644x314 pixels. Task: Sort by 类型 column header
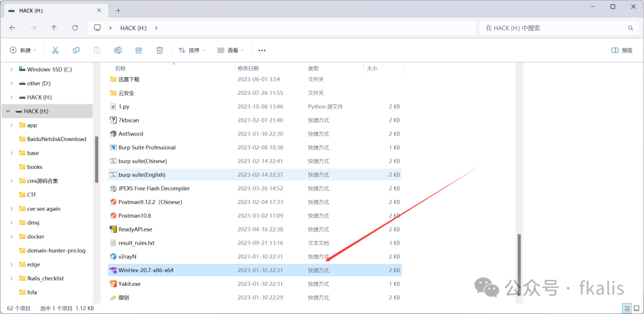point(314,68)
